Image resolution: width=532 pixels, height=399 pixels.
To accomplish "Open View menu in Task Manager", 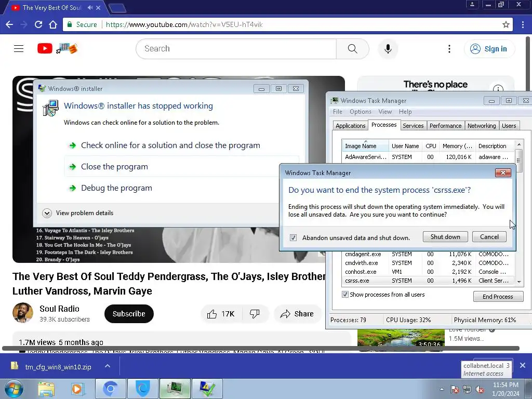I will (385, 112).
